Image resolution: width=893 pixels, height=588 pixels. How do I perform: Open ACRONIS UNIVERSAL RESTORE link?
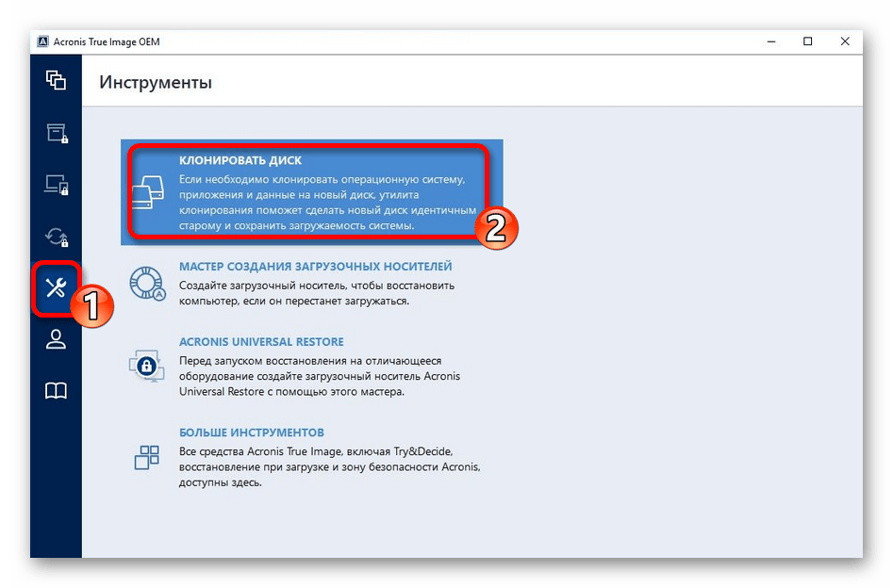point(261,341)
